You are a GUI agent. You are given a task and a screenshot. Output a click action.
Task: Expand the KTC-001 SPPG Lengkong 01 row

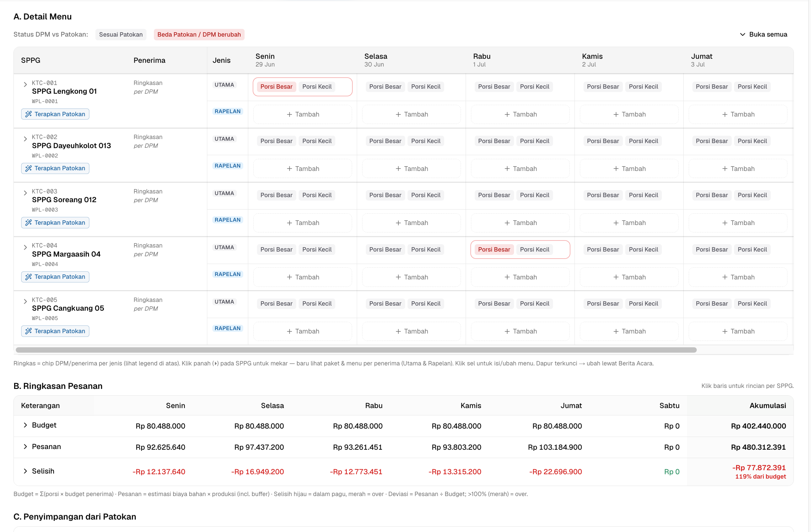pyautogui.click(x=25, y=84)
